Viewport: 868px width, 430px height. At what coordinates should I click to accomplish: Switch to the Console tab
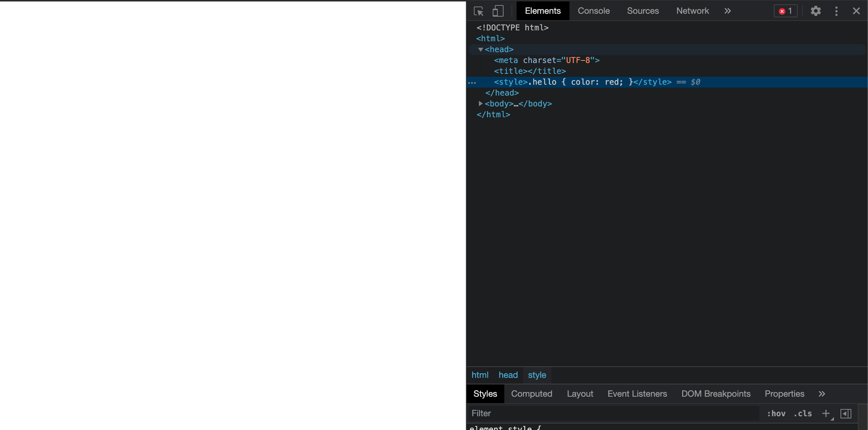pos(593,11)
